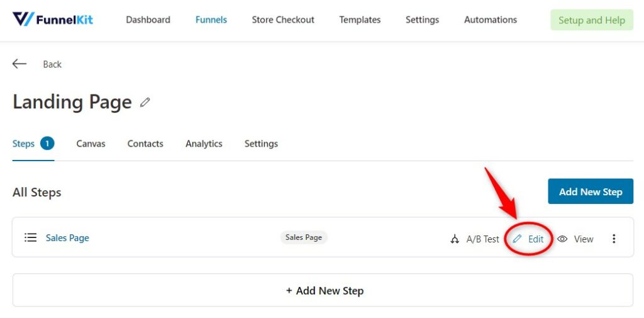This screenshot has height=318, width=644.
Task: Switch to the Contacts tab
Action: pyautogui.click(x=145, y=144)
